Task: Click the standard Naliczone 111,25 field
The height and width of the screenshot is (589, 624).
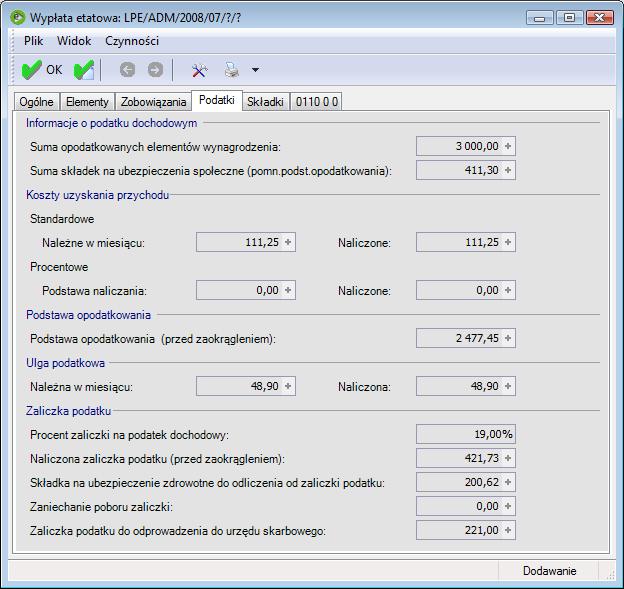Action: tap(466, 242)
